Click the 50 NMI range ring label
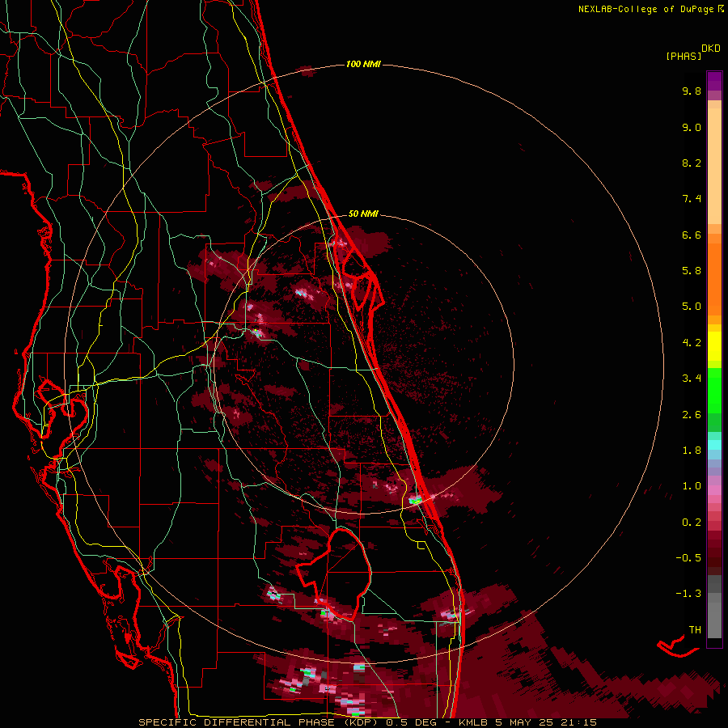Viewport: 728px width, 728px height. click(363, 214)
